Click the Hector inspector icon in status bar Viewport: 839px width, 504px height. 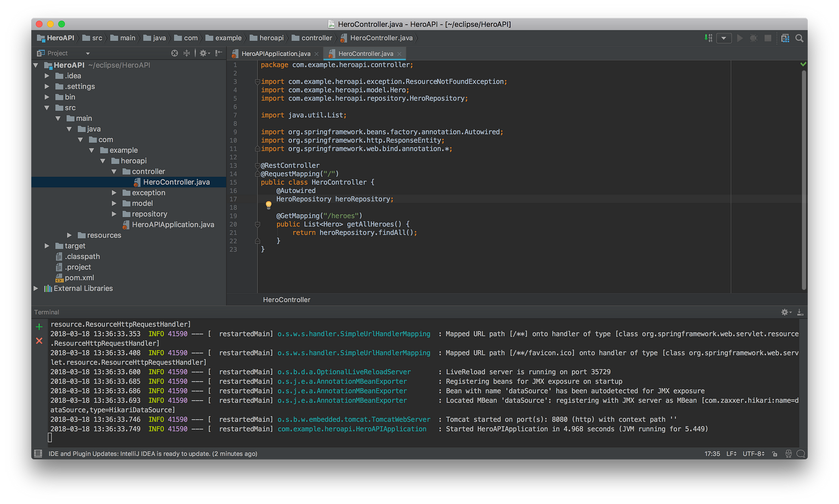point(788,454)
